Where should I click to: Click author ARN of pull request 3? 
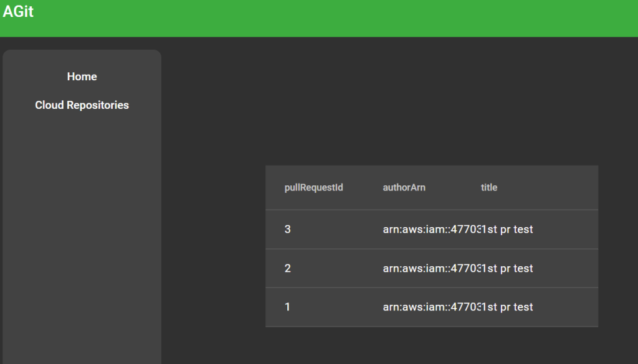pyautogui.click(x=430, y=230)
